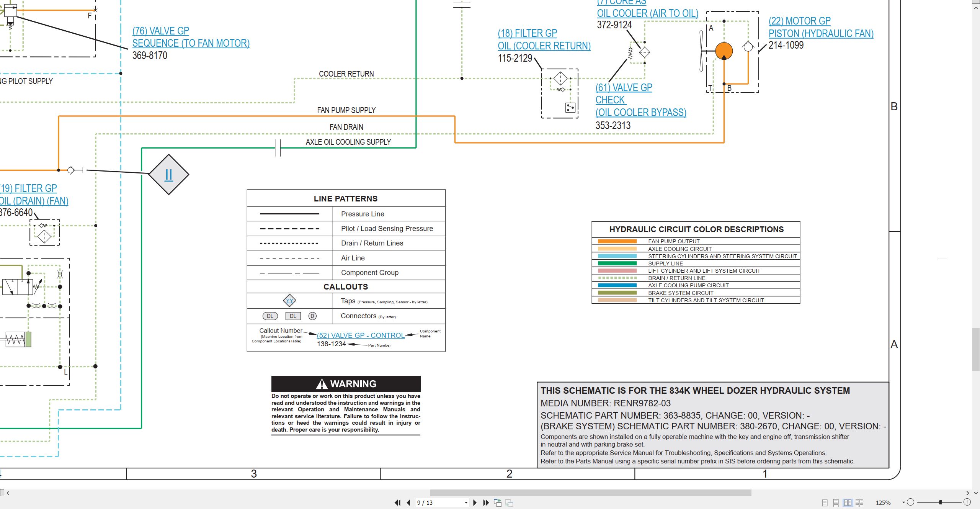
Task: Open the page number dropdown
Action: point(466,502)
